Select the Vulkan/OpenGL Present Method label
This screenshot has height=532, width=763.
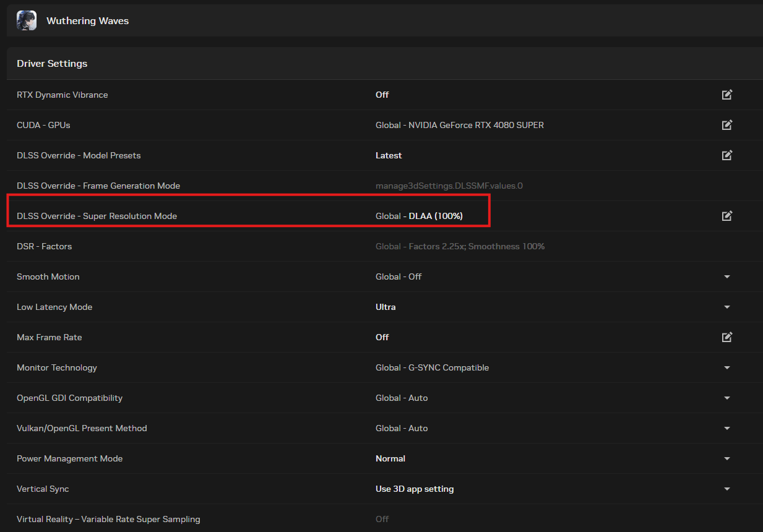click(x=82, y=428)
